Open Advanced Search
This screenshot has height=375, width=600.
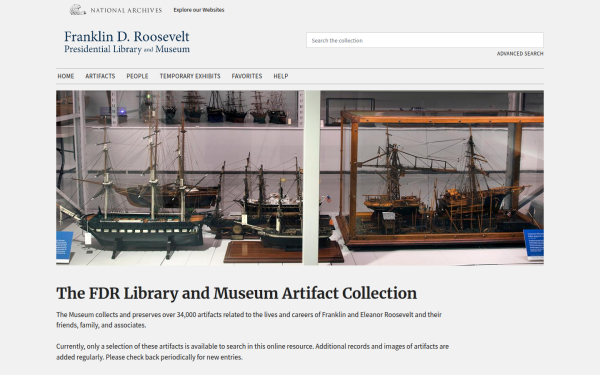[520, 54]
